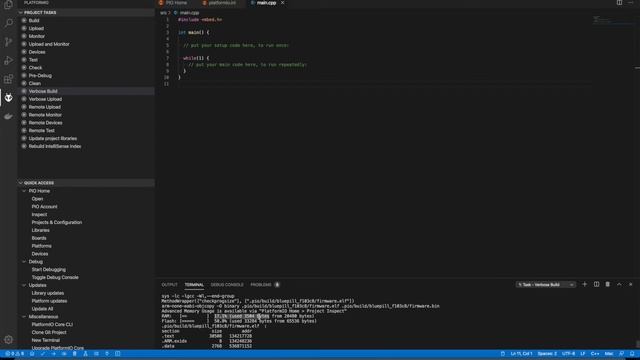Close the terminal panel
Viewport: 640px width, 360px height.
point(631,284)
